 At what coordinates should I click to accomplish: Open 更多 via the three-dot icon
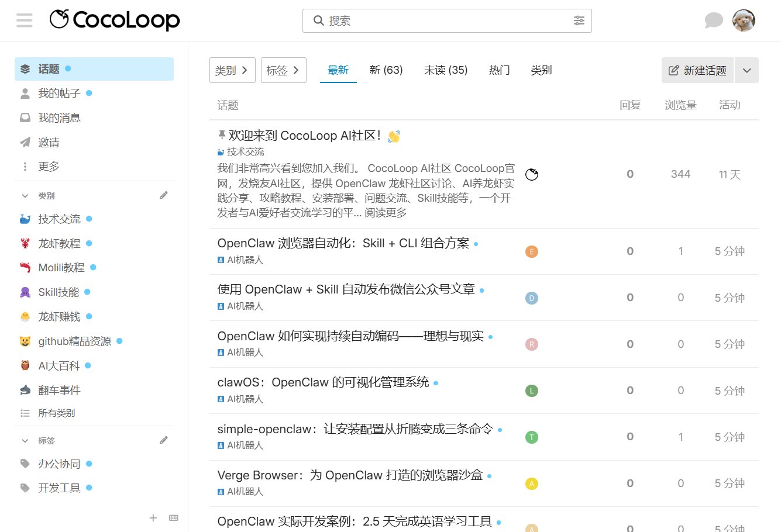(x=25, y=167)
